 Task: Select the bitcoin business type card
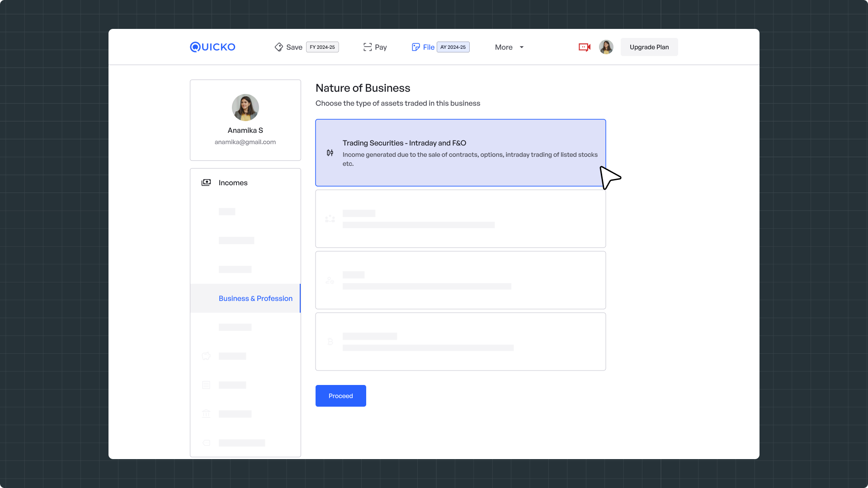[460, 342]
